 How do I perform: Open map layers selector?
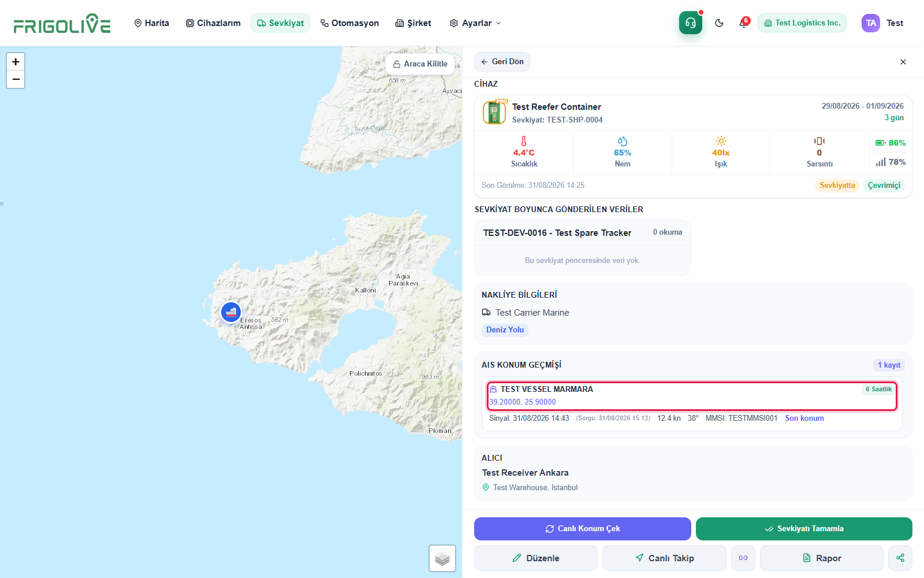pos(442,558)
